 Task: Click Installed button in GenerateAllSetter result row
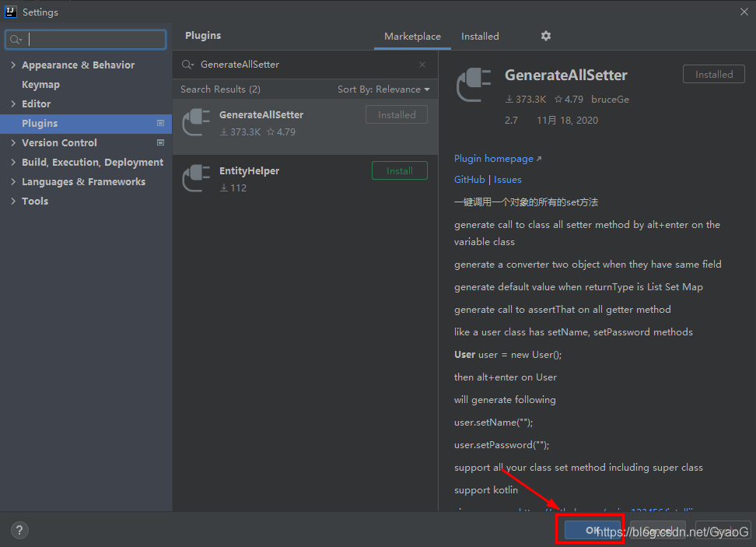(x=397, y=115)
